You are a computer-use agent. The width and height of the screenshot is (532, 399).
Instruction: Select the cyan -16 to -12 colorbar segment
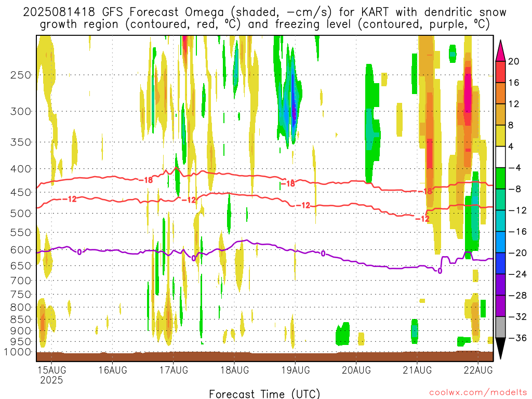click(500, 221)
